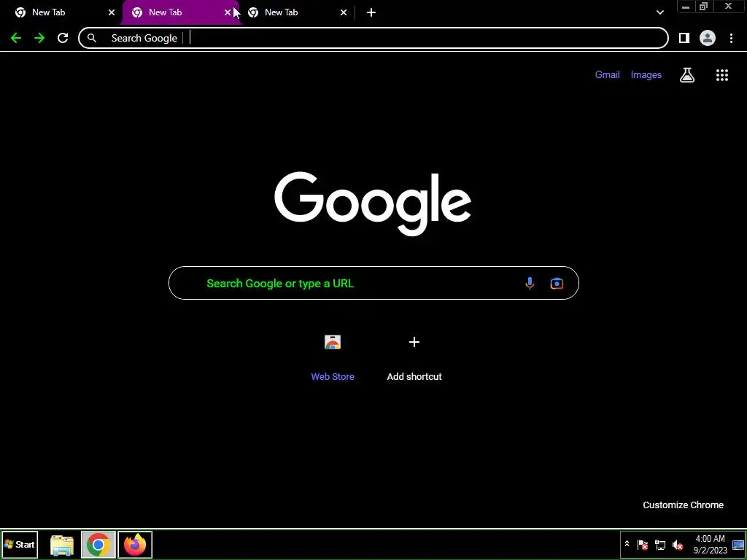Click the Google logo
The height and width of the screenshot is (560, 747).
(373, 204)
